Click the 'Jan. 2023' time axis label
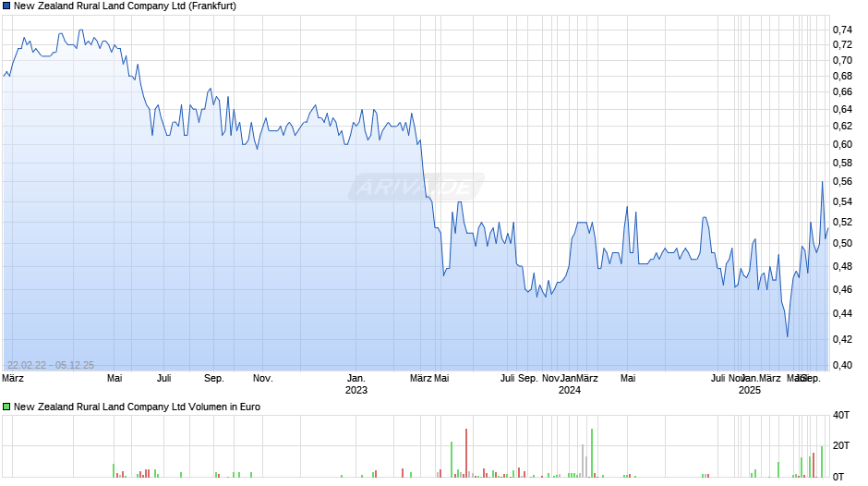The image size is (868, 486). [356, 384]
